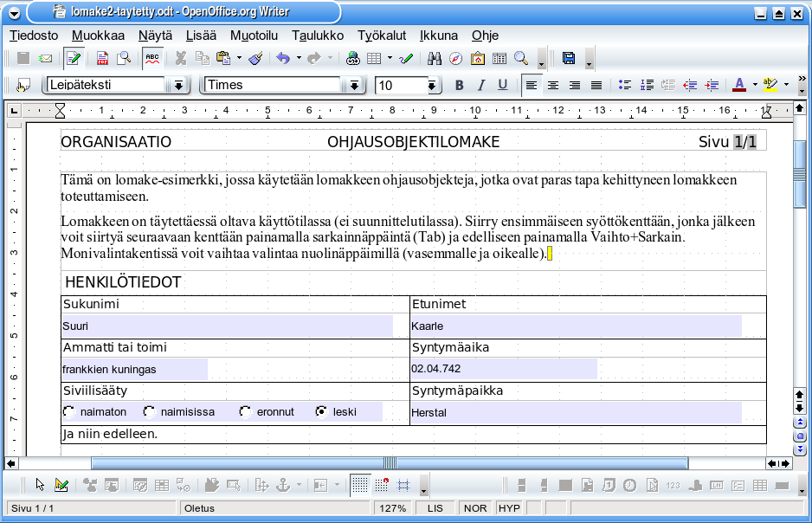Open the Työkalut menu
Screen dimensions: 812x523
tap(382, 36)
